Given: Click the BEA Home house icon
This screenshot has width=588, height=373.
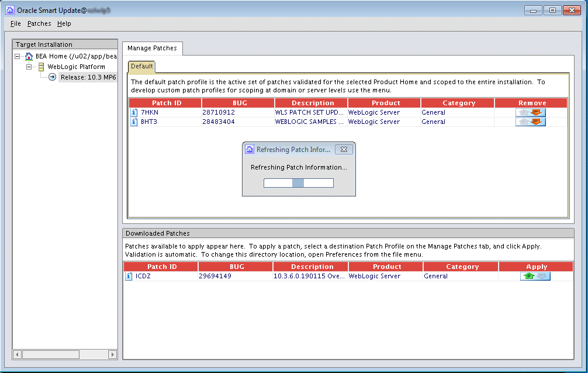Looking at the screenshot, I should point(29,56).
